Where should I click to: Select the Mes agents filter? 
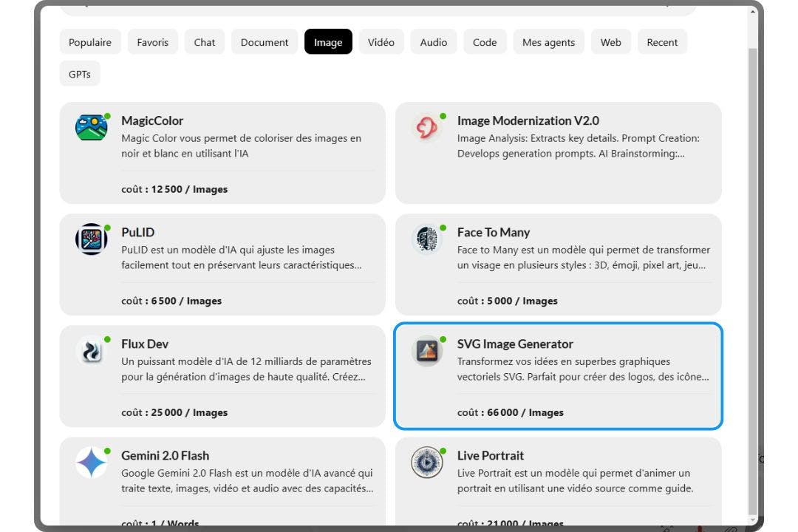coord(548,42)
